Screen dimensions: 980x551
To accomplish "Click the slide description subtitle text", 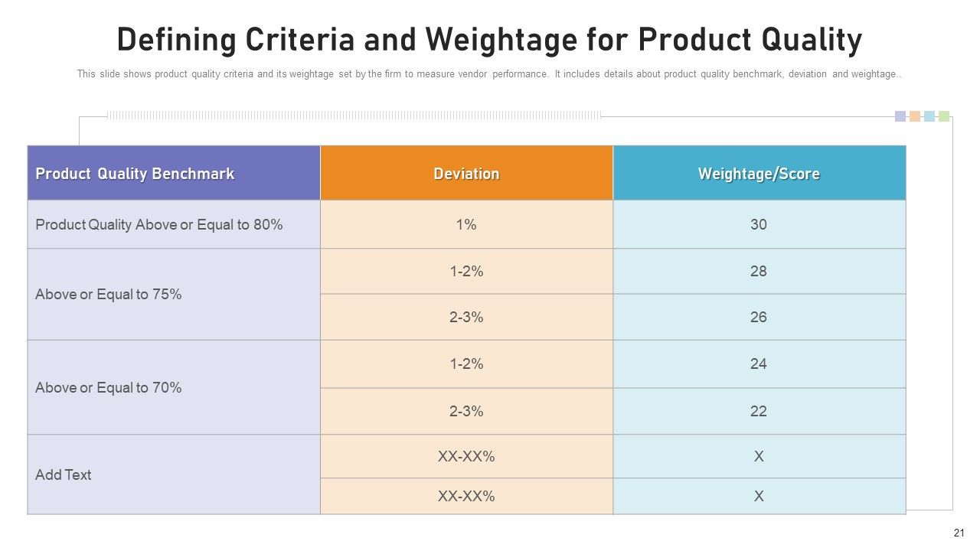I will pos(490,75).
